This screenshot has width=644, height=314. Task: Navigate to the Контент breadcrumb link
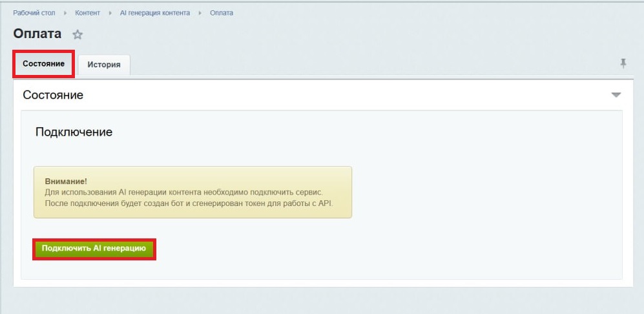click(87, 13)
